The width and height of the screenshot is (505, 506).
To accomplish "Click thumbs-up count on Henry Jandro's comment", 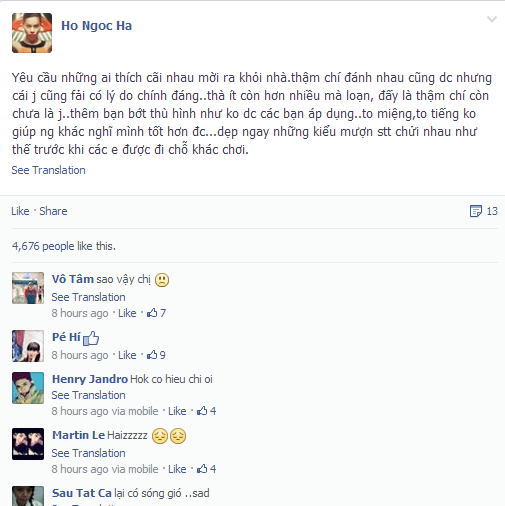I will pyautogui.click(x=206, y=411).
